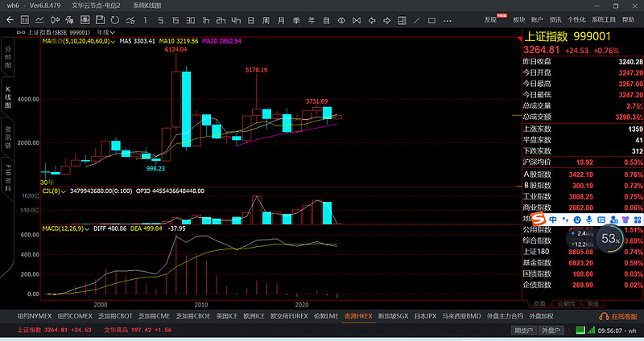Select the rectangle drawing tool
The height and width of the screenshot is (341, 644).
pos(431,20)
